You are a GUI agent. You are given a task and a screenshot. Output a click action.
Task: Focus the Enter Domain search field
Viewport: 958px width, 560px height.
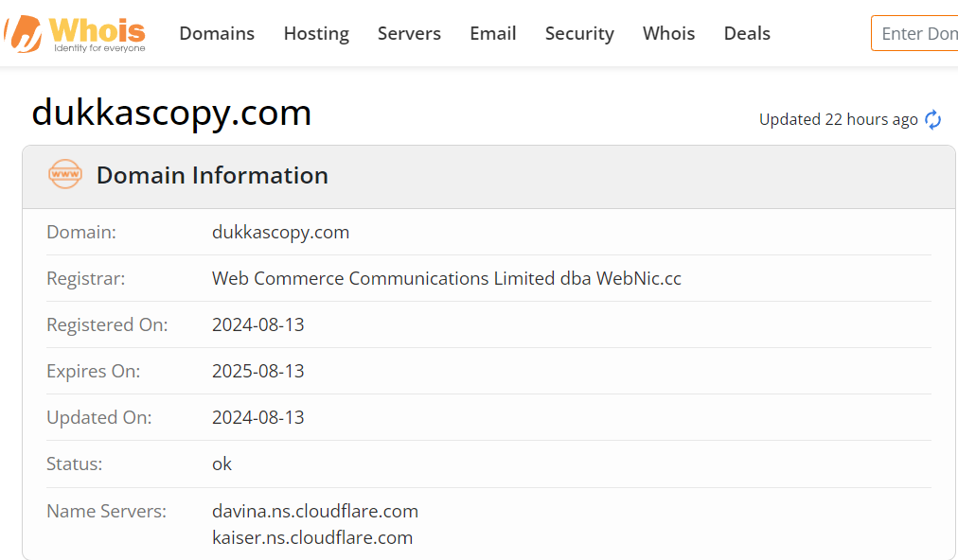coord(914,33)
